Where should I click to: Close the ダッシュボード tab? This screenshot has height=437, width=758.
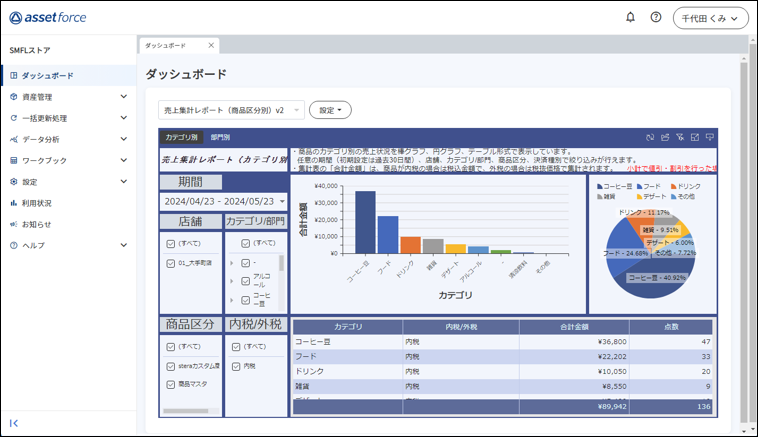point(211,46)
